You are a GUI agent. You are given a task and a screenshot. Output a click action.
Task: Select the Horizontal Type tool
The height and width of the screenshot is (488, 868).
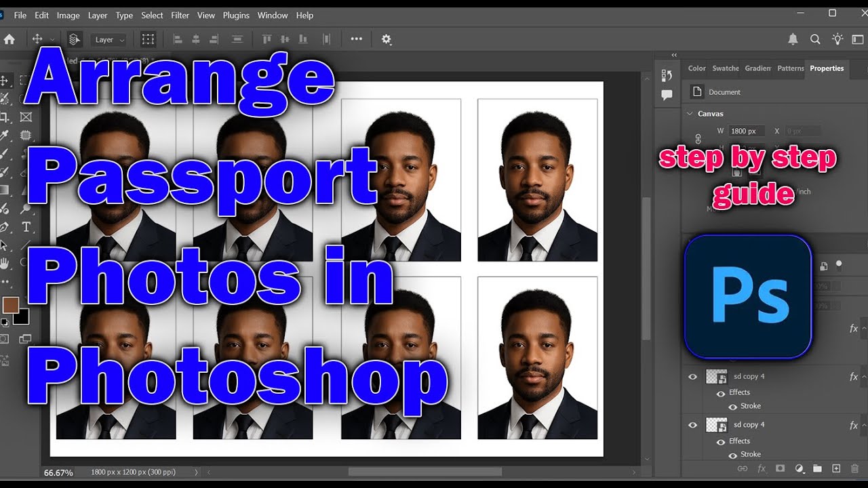pyautogui.click(x=26, y=227)
